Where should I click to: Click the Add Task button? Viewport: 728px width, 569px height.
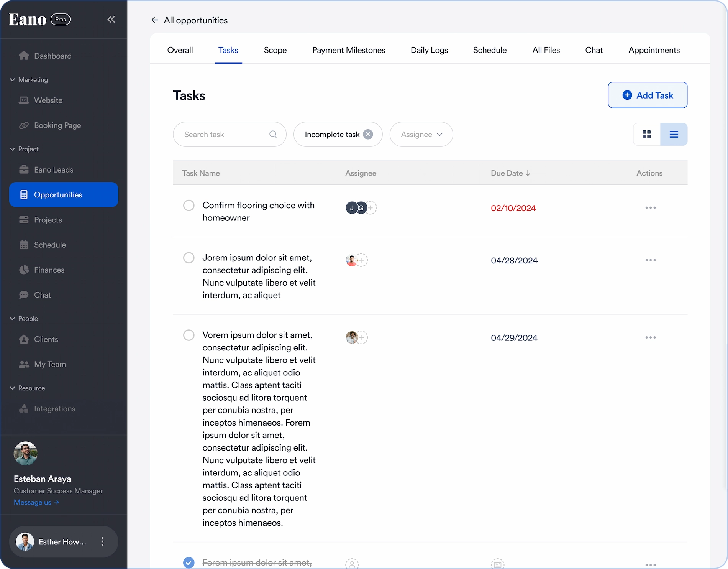pyautogui.click(x=647, y=95)
